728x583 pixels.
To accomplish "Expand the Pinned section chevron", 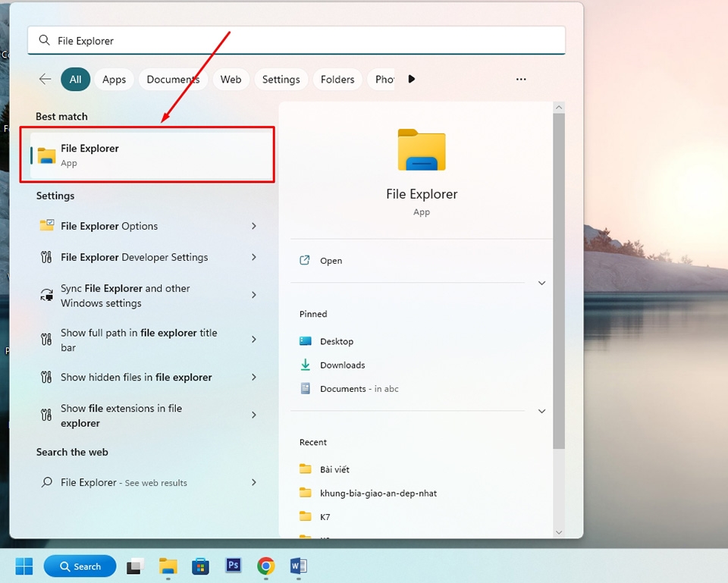I will point(541,411).
